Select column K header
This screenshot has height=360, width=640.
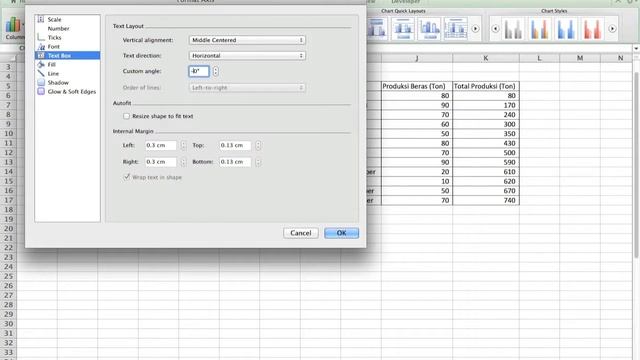click(x=486, y=58)
